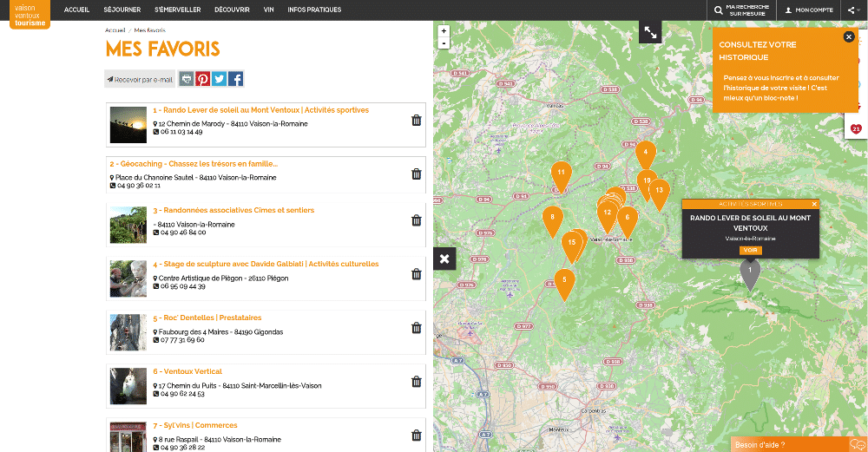This screenshot has width=868, height=452.
Task: Open Randonnées associatives Cimes et sentiers link
Action: (x=233, y=210)
